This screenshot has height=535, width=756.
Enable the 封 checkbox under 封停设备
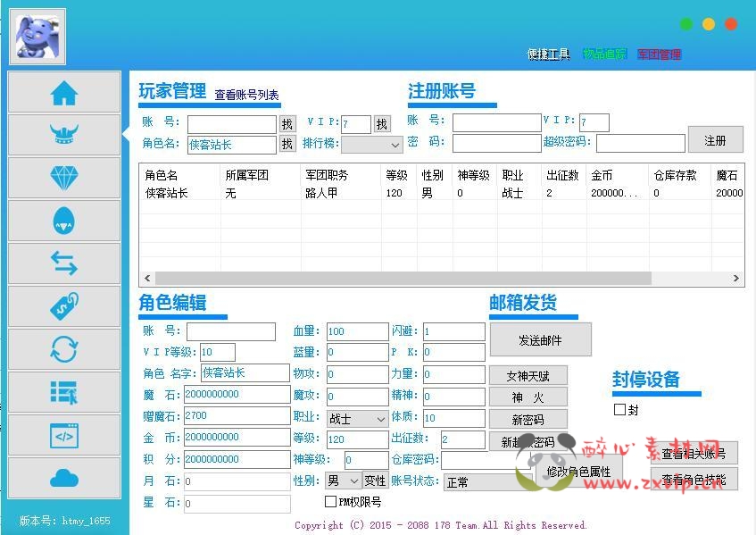click(x=619, y=409)
